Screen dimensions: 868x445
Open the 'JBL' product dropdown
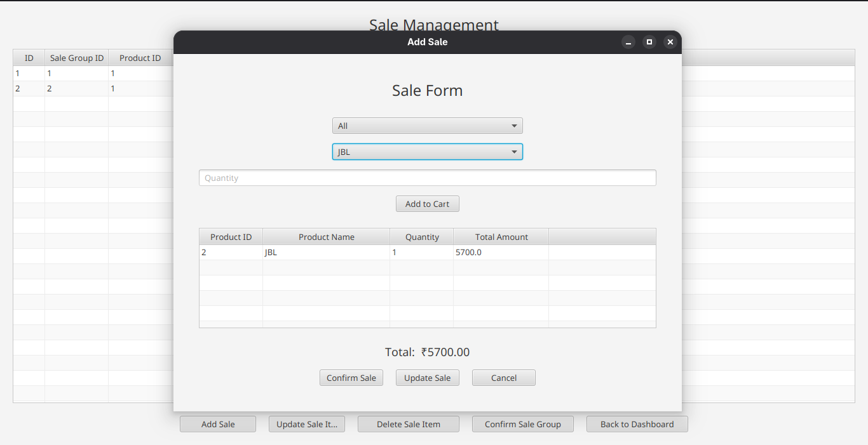click(428, 152)
